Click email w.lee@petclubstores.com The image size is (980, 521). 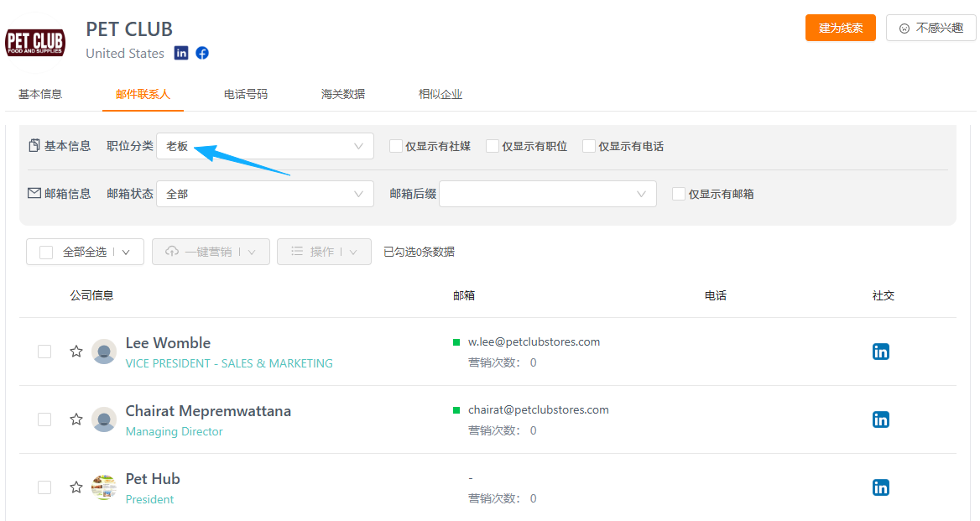(534, 341)
